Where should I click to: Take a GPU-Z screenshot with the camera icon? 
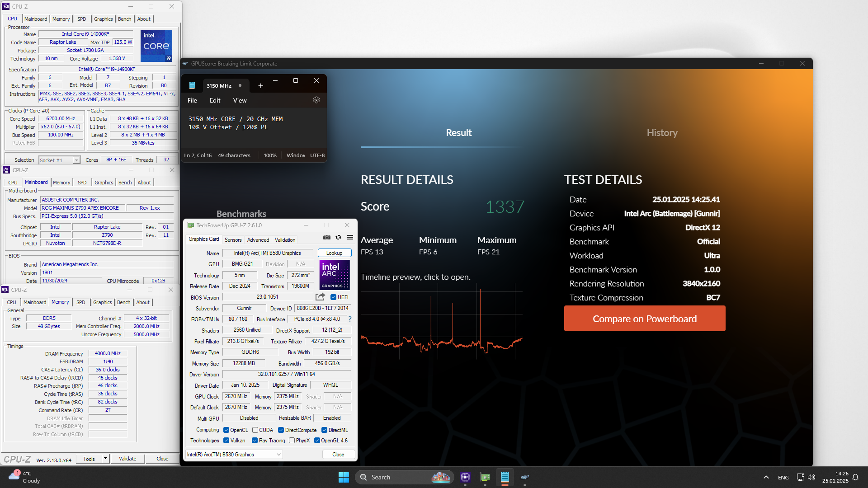click(x=327, y=237)
